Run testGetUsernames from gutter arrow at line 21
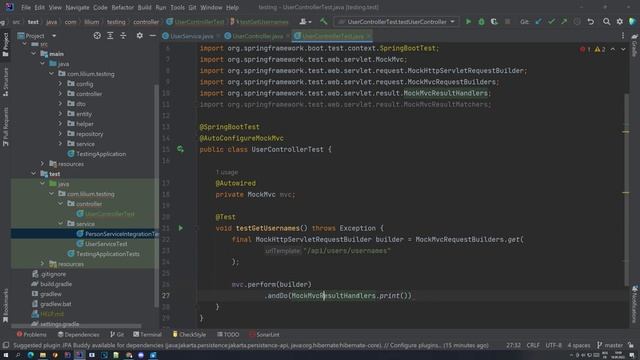The image size is (640, 360). point(180,228)
